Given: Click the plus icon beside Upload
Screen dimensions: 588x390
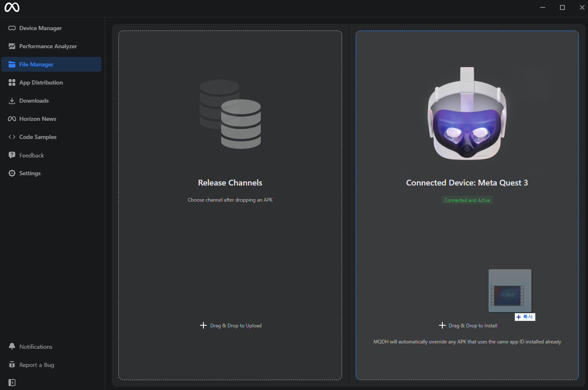Looking at the screenshot, I should [x=203, y=325].
